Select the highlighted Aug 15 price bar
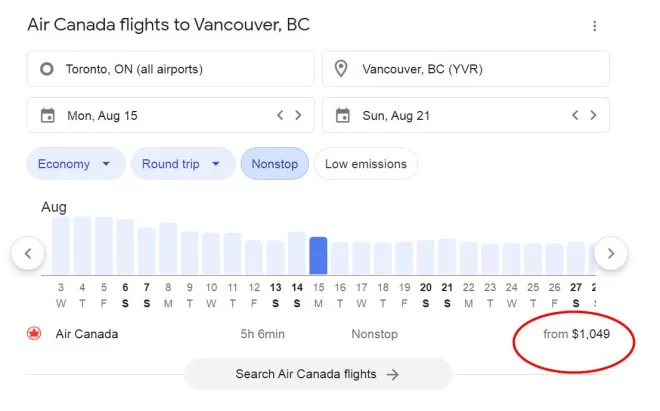Screen dimensions: 660x411 (318, 256)
